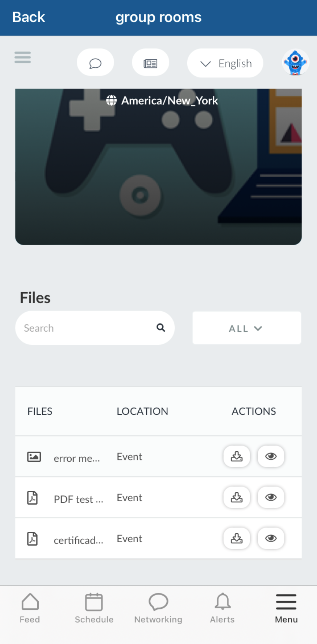Screen dimensions: 317x644
Task: Select the PDF test ... file name
Action: click(x=79, y=499)
